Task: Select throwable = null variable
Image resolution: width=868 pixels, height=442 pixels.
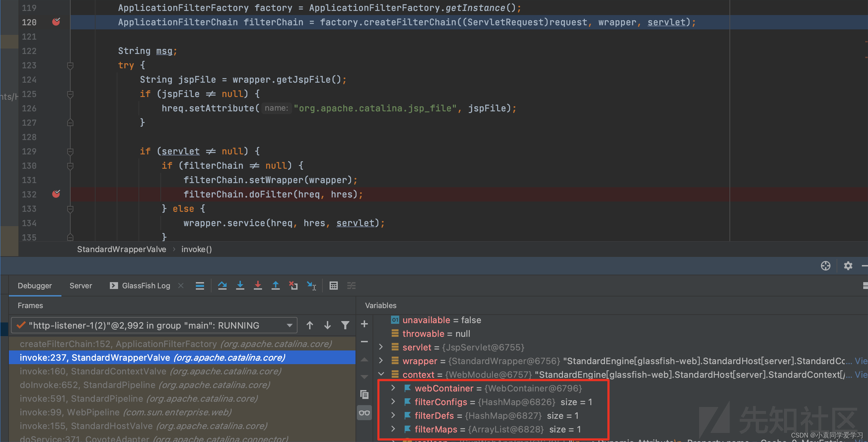Action: point(436,334)
